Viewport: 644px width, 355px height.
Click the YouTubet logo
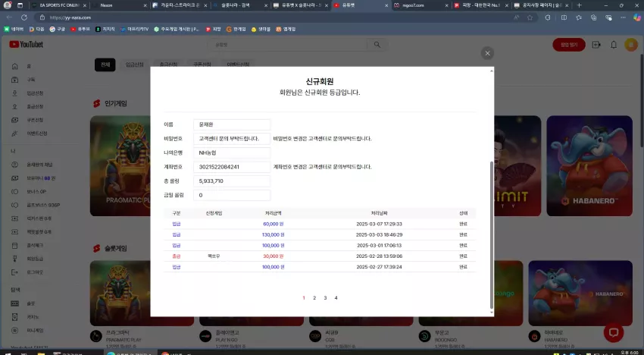27,45
